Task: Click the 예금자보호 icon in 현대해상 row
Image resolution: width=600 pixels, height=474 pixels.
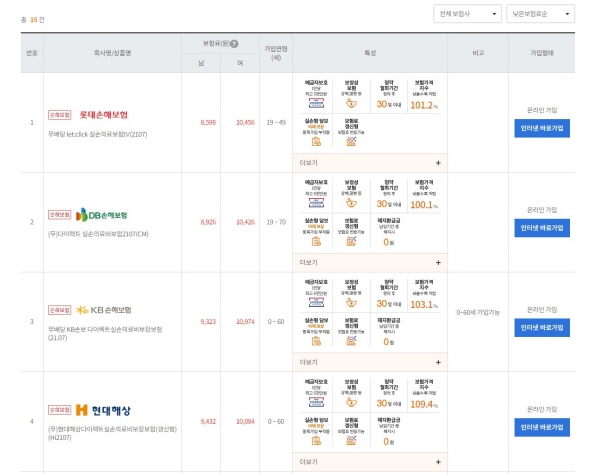Action: (x=316, y=402)
